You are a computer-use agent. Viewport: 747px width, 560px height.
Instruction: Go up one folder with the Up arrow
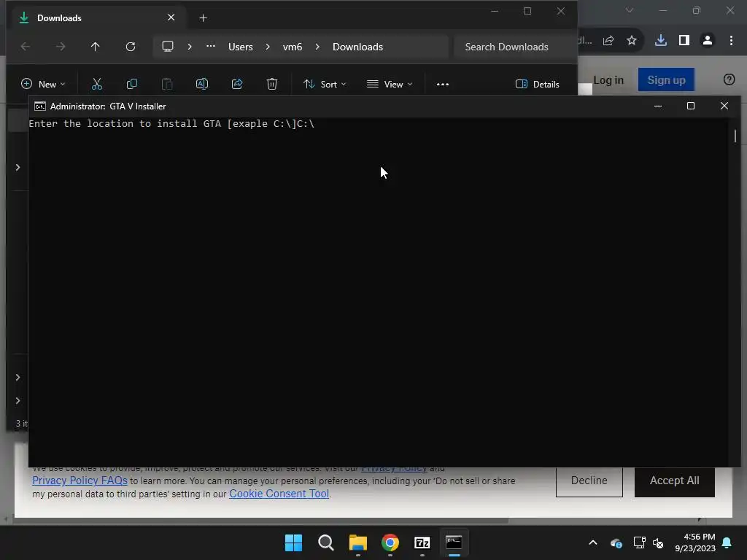(x=96, y=47)
